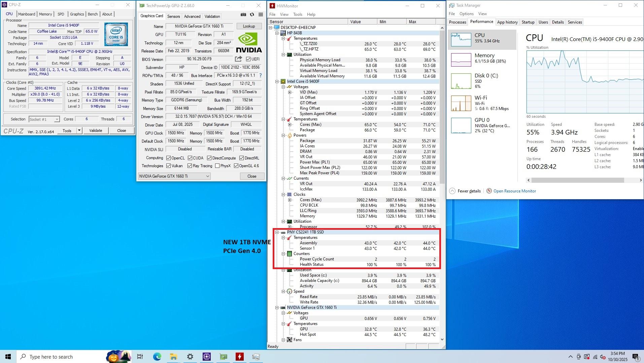Click the Max column header in HWMonitor

[421, 22]
